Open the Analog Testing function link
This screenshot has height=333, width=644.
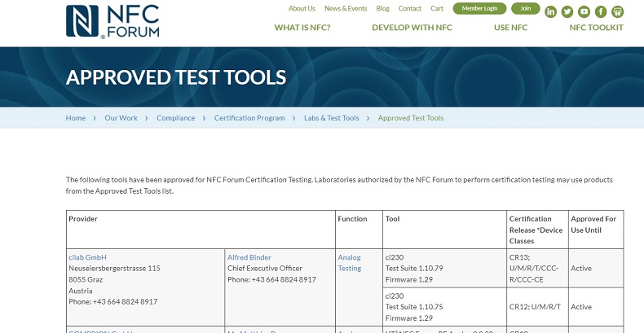(x=350, y=263)
